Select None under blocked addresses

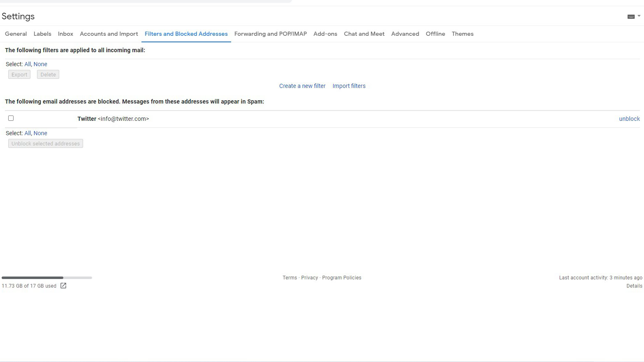pos(40,133)
